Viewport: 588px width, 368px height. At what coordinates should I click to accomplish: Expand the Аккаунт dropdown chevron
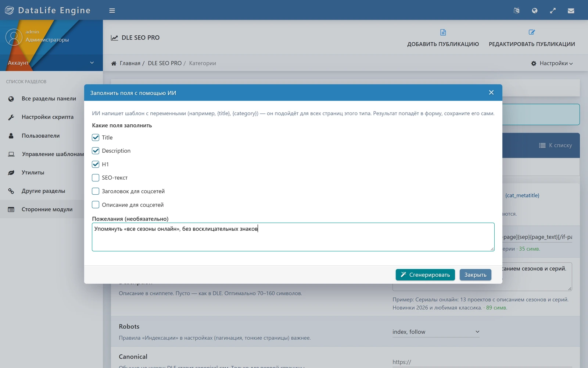click(x=92, y=63)
